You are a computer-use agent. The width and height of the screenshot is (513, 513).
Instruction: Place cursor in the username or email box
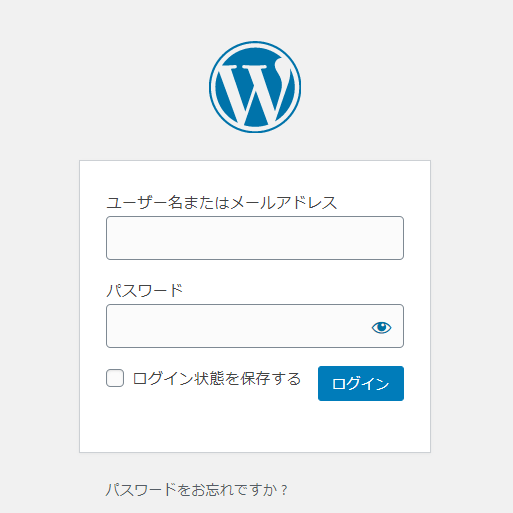point(255,238)
